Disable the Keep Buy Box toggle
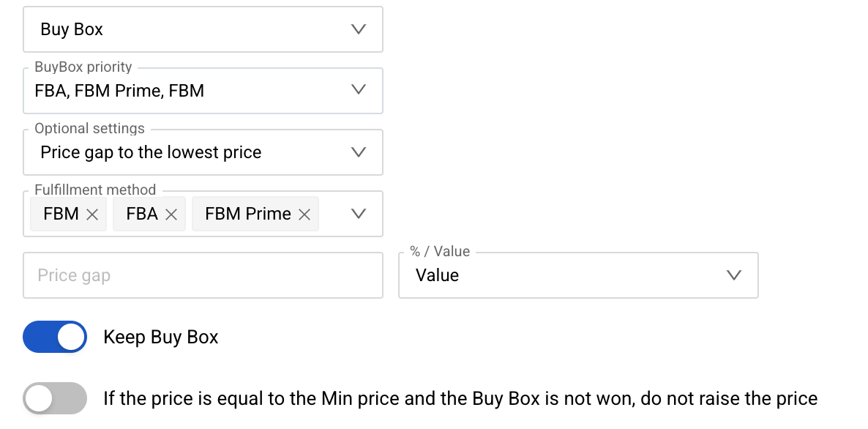Viewport: 868px width, 429px height. click(x=55, y=337)
